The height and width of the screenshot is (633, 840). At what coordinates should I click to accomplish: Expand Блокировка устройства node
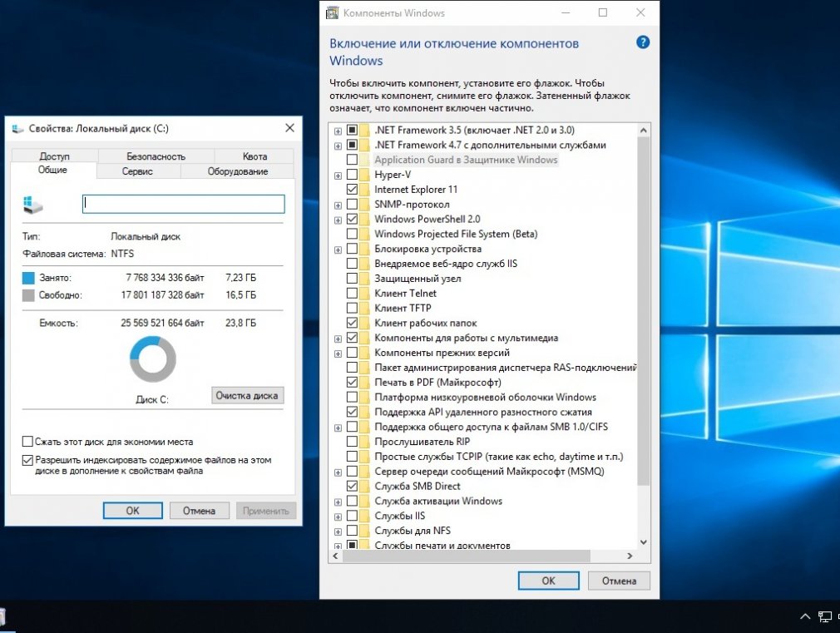point(338,250)
